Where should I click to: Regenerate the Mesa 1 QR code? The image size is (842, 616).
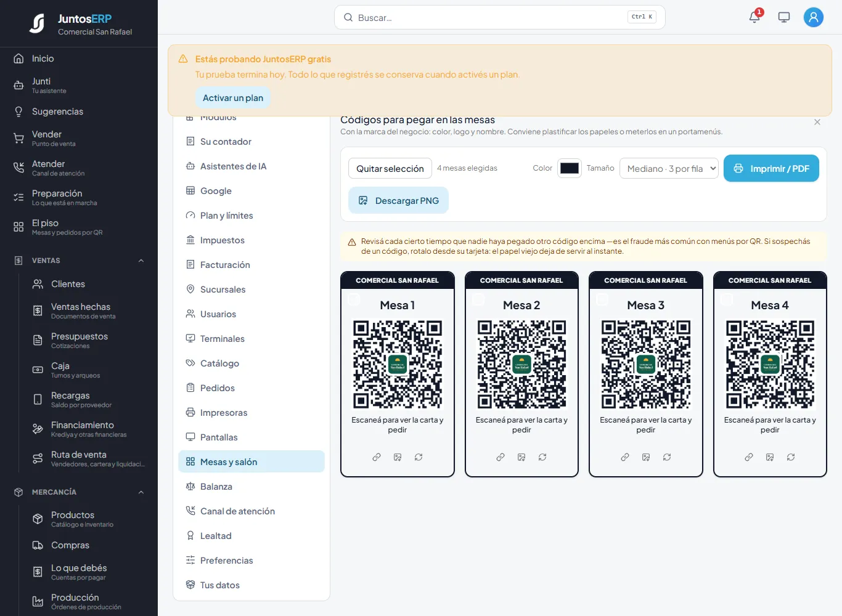click(x=419, y=457)
